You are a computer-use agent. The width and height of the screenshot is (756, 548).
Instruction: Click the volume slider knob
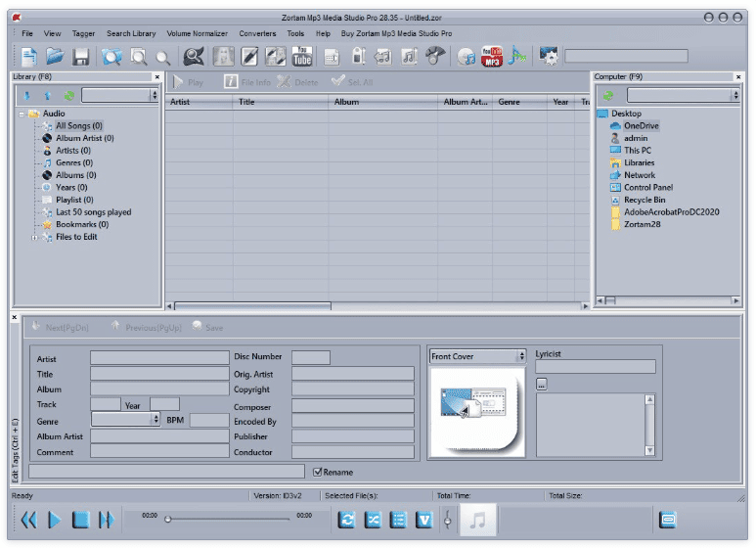coord(448,521)
